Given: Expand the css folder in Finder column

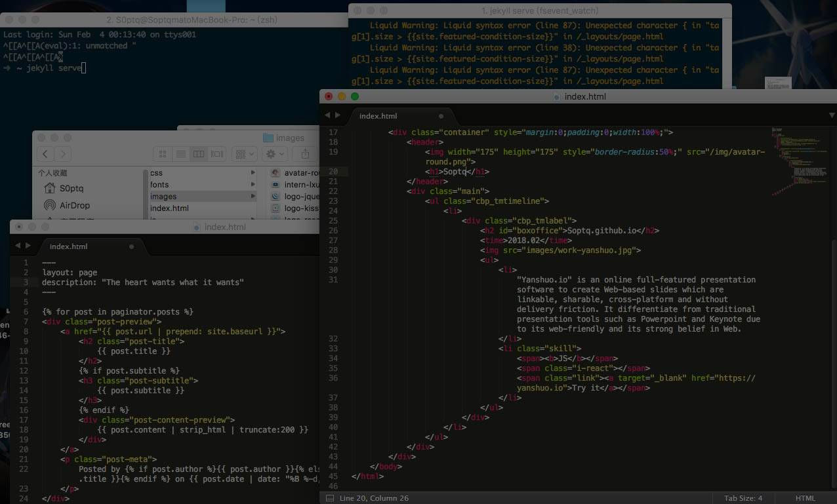Looking at the screenshot, I should [253, 173].
